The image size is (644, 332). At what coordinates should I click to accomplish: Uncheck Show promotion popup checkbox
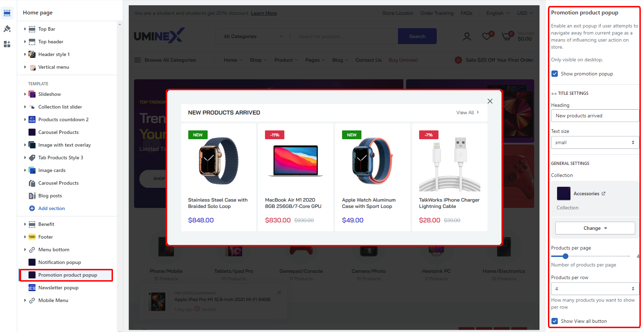pos(555,74)
